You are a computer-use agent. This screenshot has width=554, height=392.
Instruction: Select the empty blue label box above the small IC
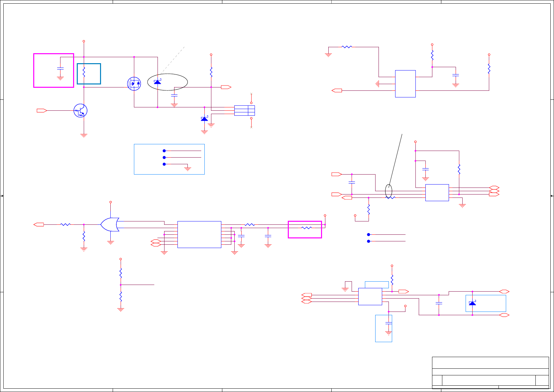click(377, 285)
